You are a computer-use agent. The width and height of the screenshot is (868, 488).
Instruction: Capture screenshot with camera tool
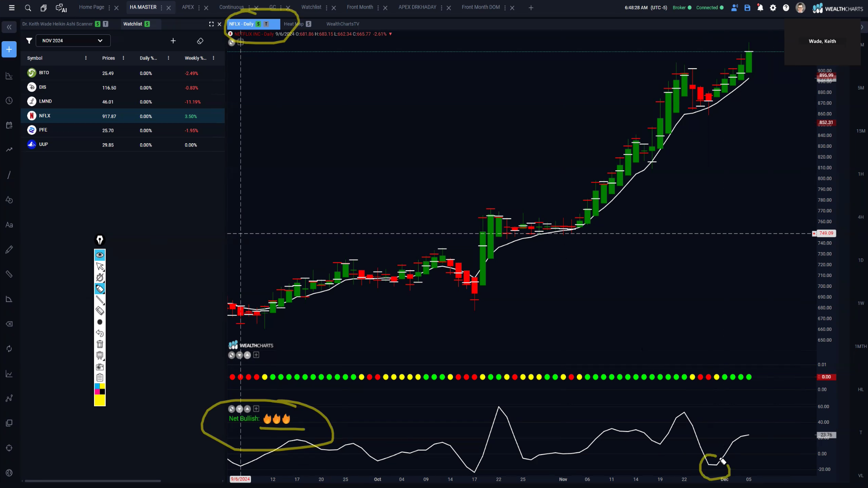[x=100, y=367]
